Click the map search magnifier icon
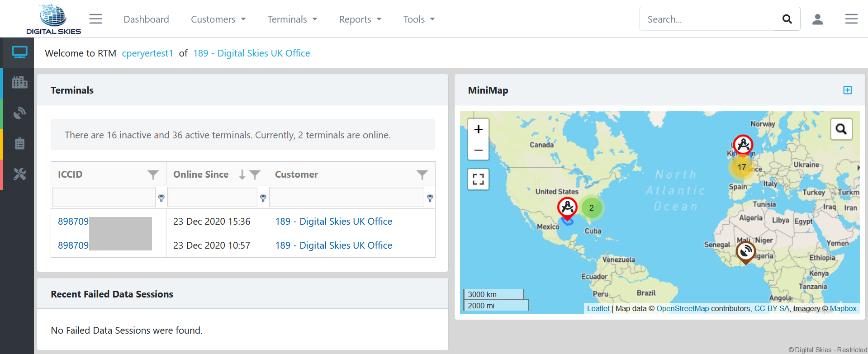 [x=841, y=129]
